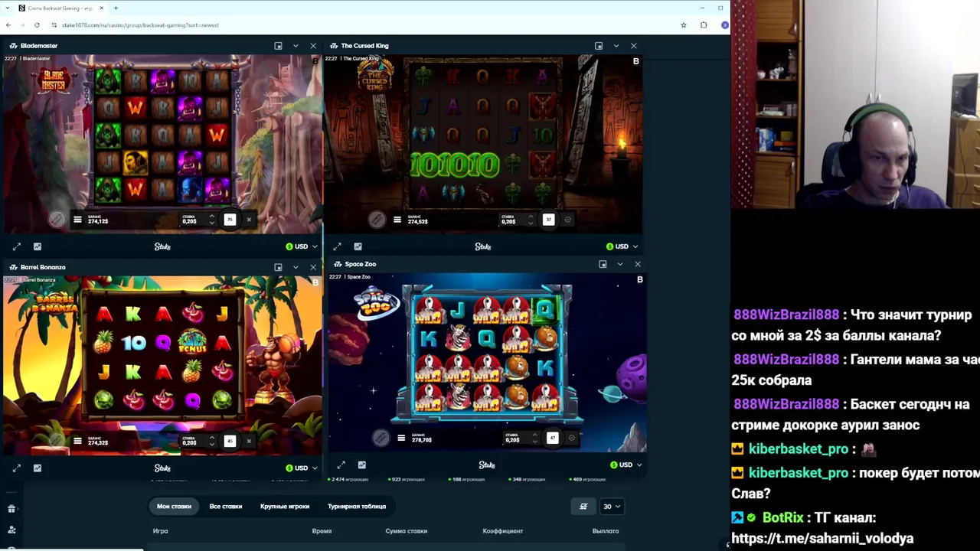
Task: Open the Турнирная таблица tab
Action: [x=357, y=506]
